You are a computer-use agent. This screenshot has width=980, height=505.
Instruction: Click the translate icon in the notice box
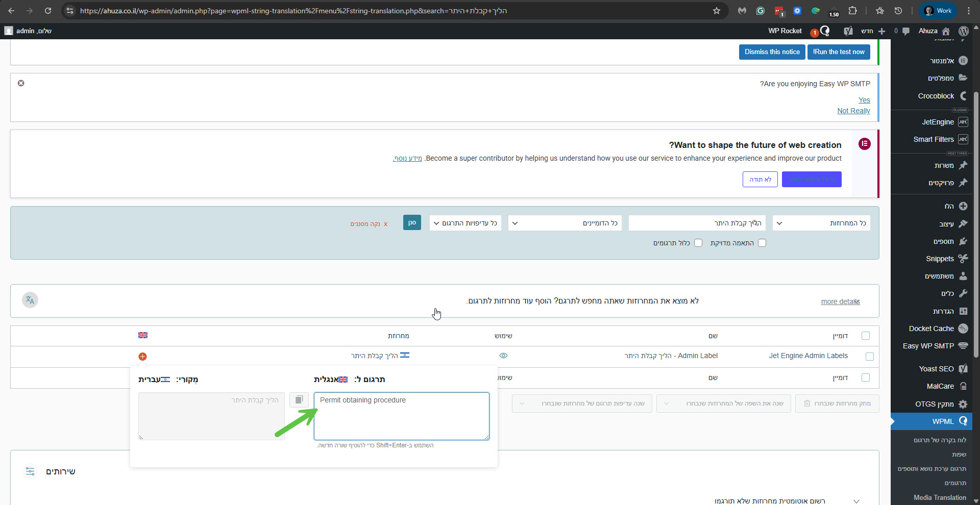click(x=30, y=300)
